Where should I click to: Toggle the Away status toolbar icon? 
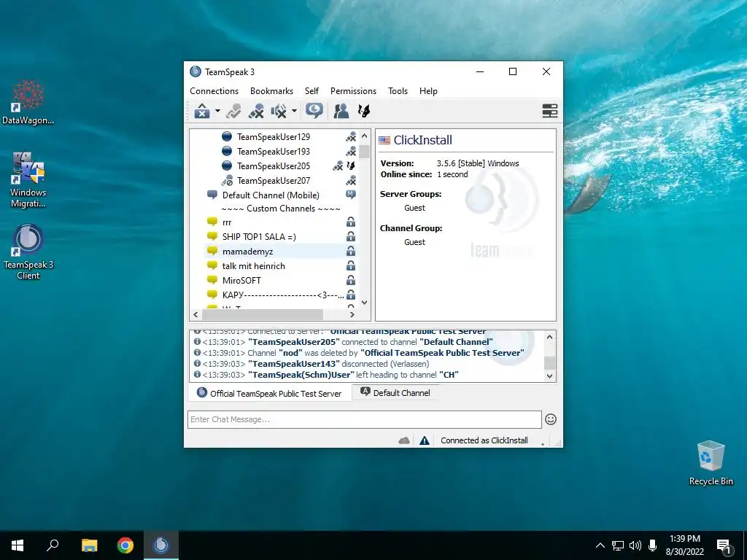point(202,111)
